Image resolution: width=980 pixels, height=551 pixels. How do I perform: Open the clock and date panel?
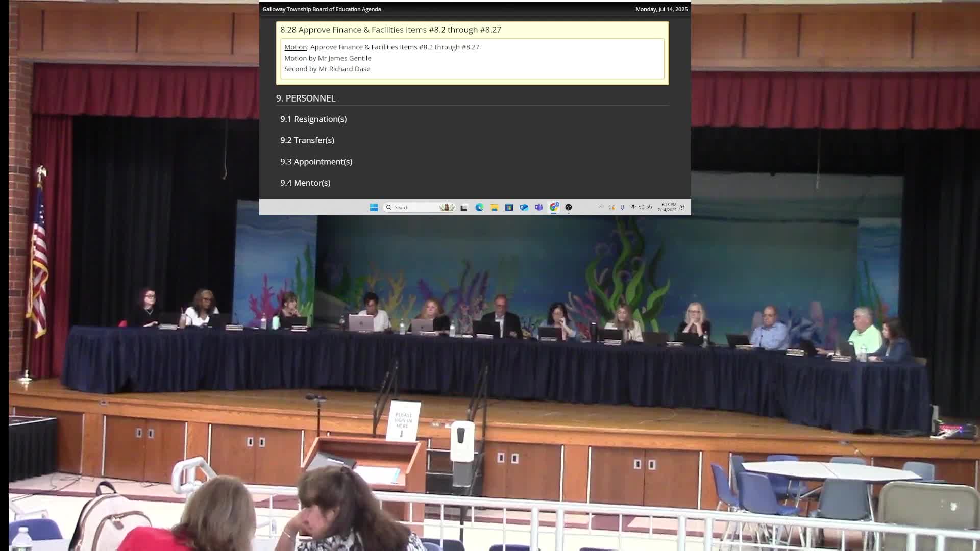(667, 207)
